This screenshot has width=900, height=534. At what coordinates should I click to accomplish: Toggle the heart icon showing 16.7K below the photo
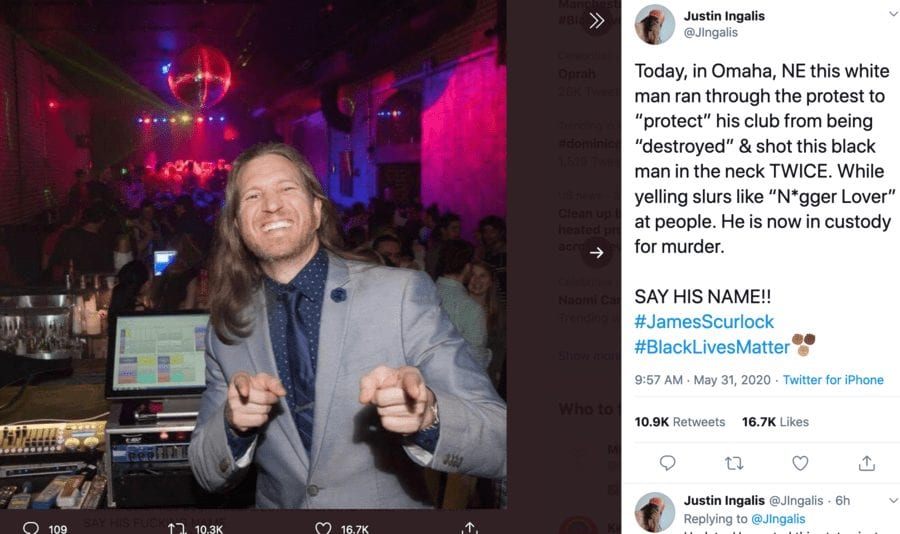pyautogui.click(x=323, y=528)
